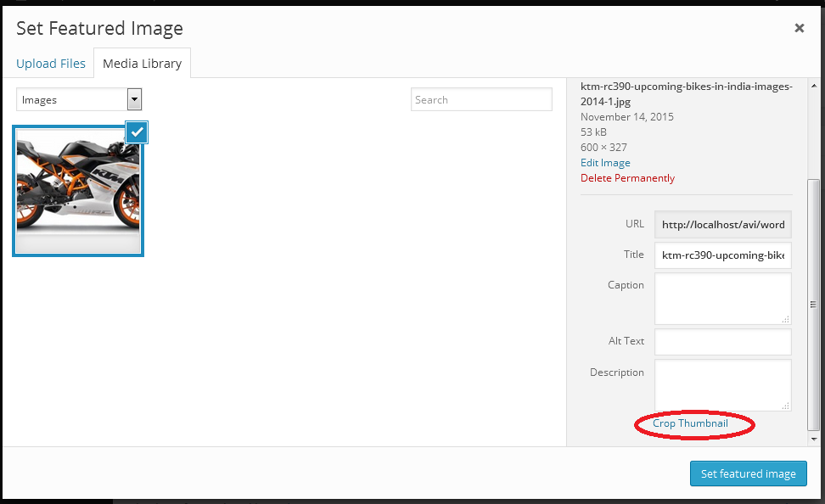This screenshot has width=825, height=504.
Task: Select the KTM motorcycle image thumbnail
Action: [x=78, y=191]
